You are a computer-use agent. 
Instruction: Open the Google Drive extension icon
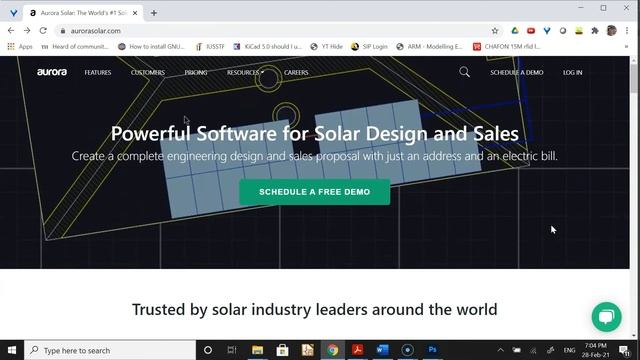coord(515,31)
